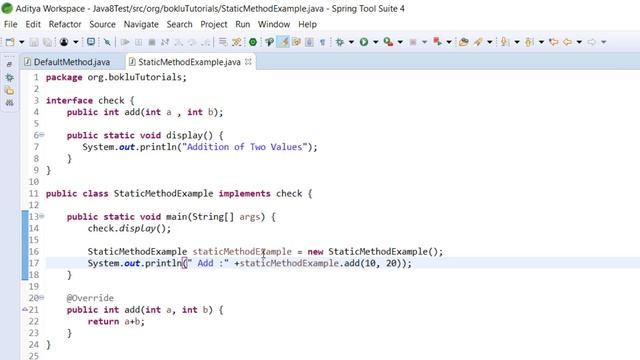
Task: Open the Previous Annotation dropdown arrow
Action: (541, 42)
